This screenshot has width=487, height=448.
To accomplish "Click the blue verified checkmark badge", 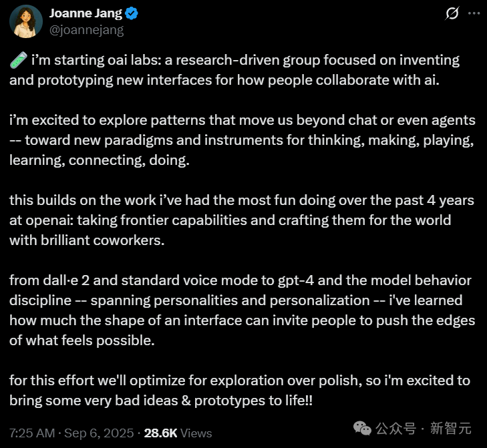I will 132,13.
